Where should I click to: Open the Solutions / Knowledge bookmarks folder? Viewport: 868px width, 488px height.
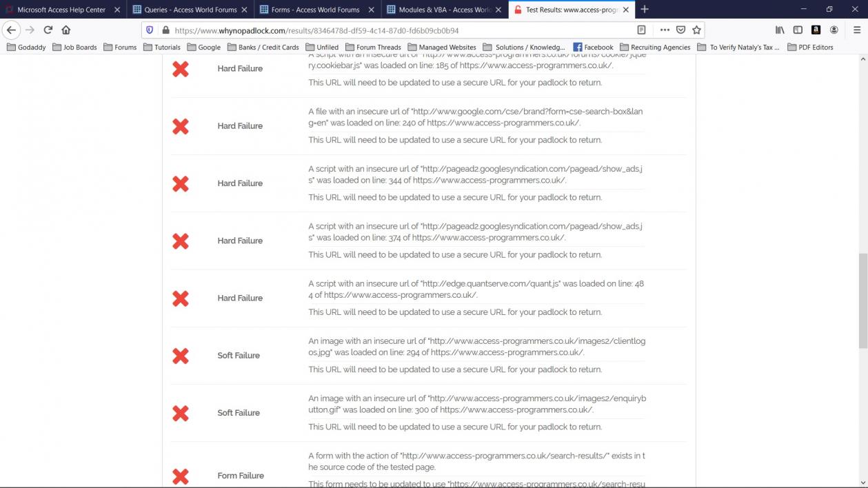click(524, 48)
